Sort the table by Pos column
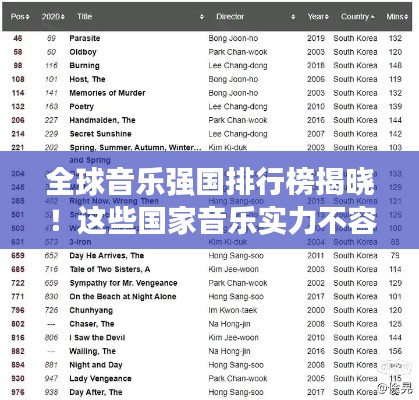The width and height of the screenshot is (419, 400). click(x=20, y=17)
